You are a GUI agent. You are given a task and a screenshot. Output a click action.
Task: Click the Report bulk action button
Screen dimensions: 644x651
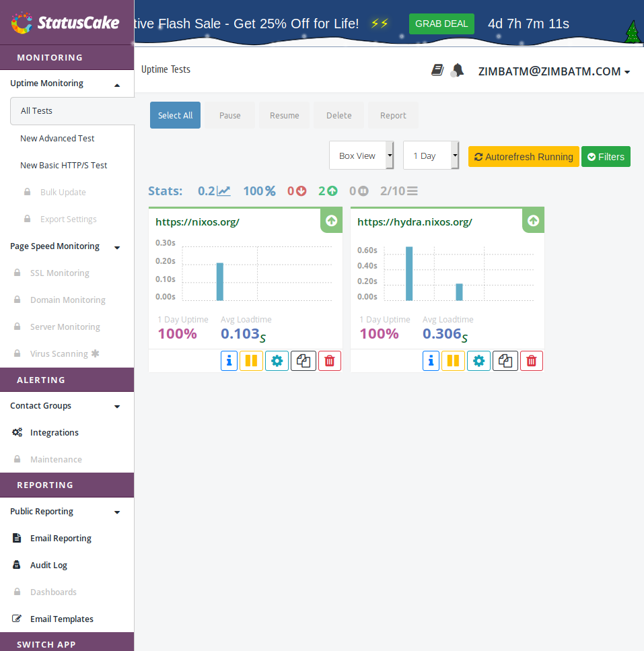coord(394,115)
